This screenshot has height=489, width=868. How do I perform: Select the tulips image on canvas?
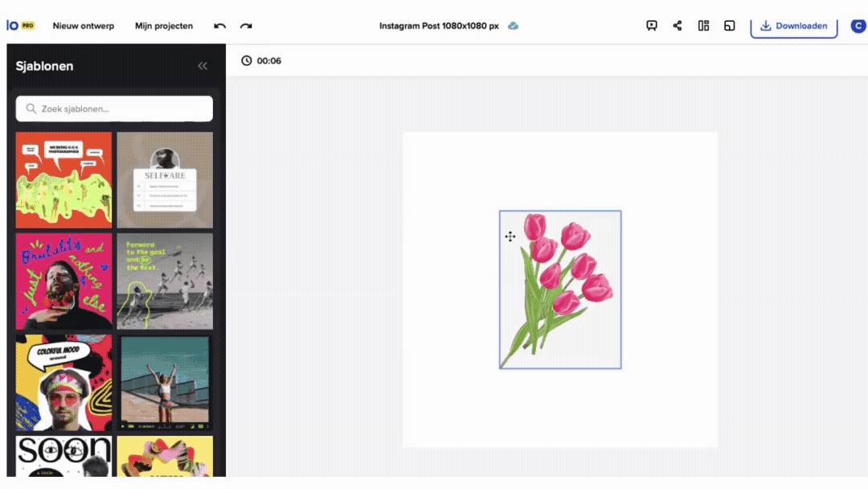pos(560,290)
